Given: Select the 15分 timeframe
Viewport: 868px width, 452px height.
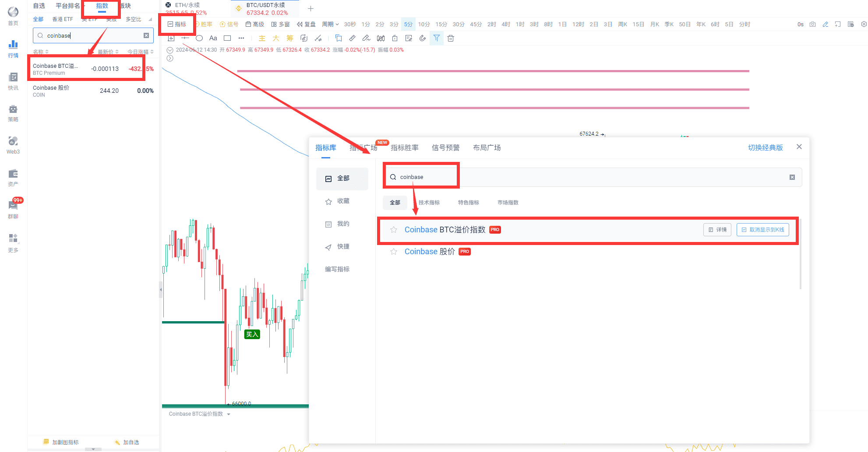Looking at the screenshot, I should tap(441, 24).
